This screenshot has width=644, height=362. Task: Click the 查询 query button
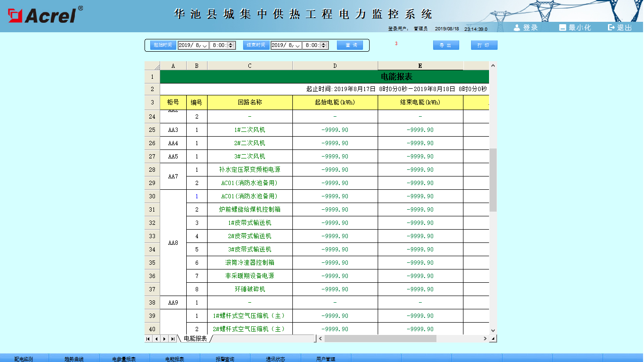point(350,45)
